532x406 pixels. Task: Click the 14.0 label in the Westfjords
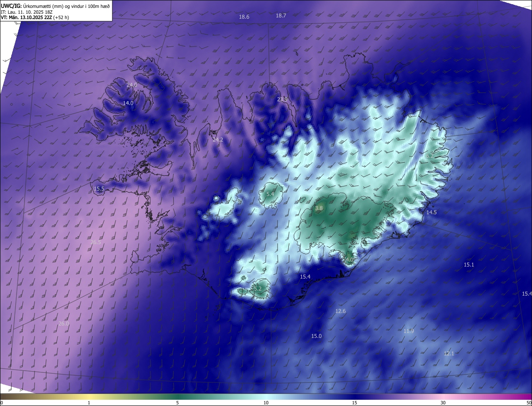[x=128, y=103]
